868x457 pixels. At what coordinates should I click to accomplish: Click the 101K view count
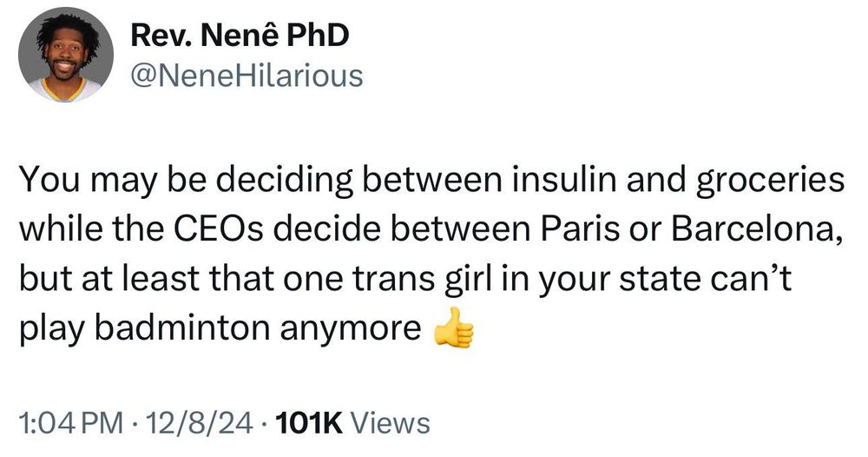[x=308, y=423]
